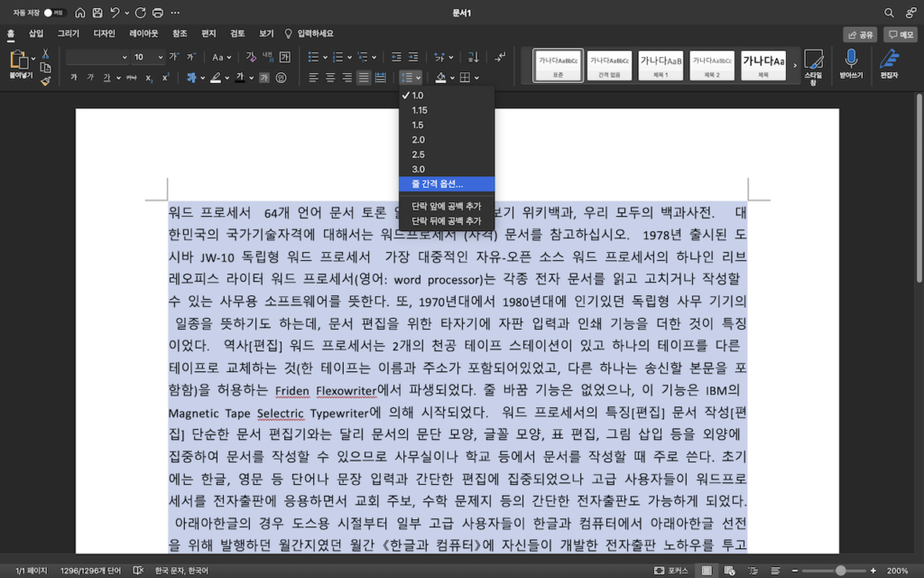This screenshot has width=924, height=578.
Task: Click the shading paint bucket color
Action: (x=440, y=78)
